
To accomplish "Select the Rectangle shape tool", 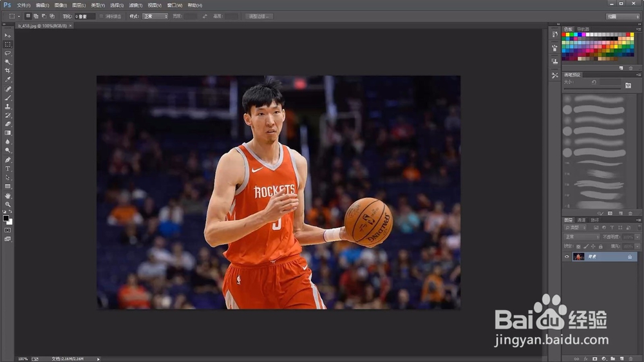I will (7, 187).
